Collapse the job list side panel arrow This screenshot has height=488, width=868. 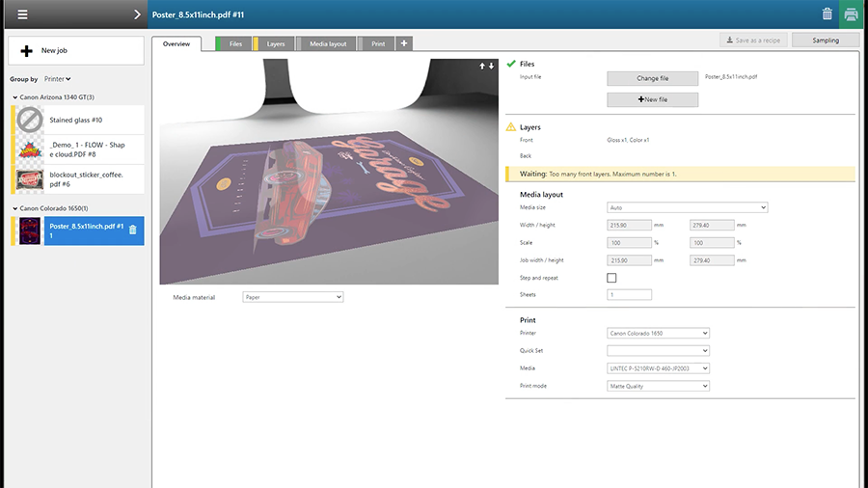tap(137, 14)
